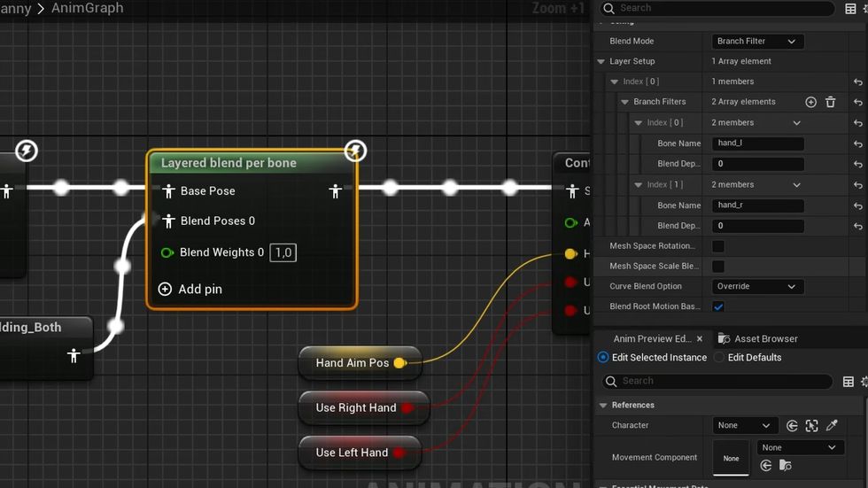Open Index [0] 2 members options chevron
This screenshot has height=488, width=868.
(796, 123)
